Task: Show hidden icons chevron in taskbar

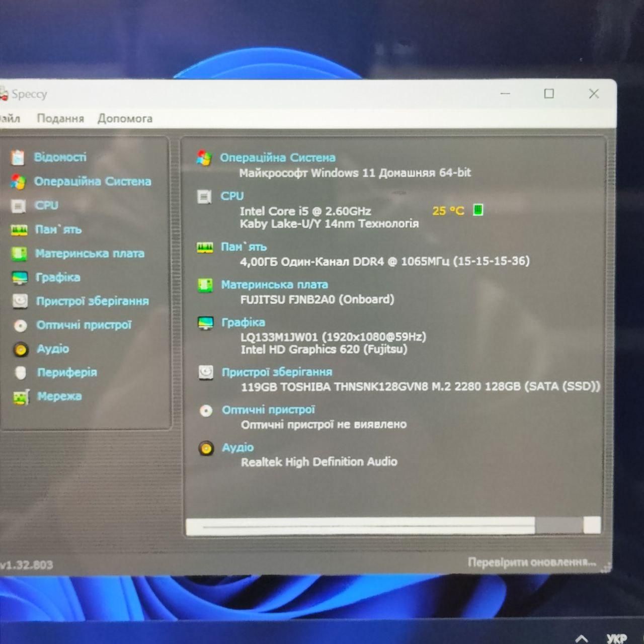Action: point(581,639)
